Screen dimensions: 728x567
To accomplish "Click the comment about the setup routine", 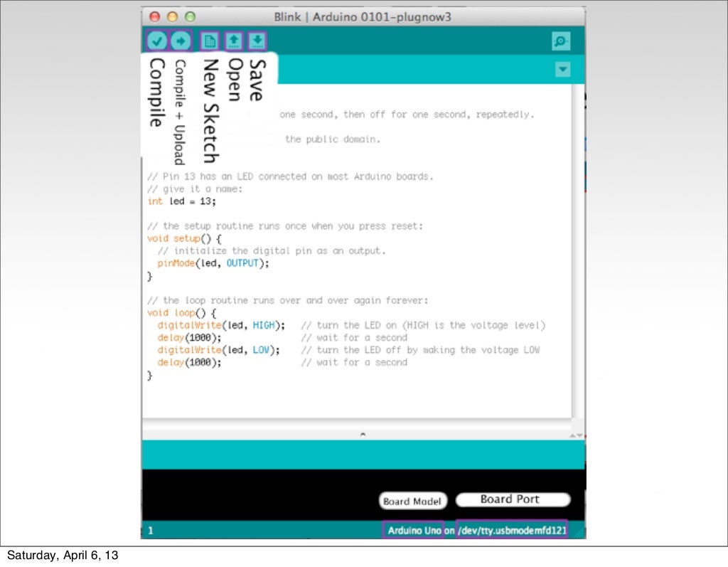I will click(285, 226).
